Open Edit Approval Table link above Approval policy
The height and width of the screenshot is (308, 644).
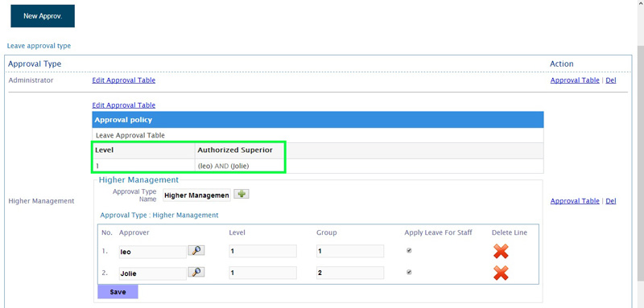(x=124, y=105)
